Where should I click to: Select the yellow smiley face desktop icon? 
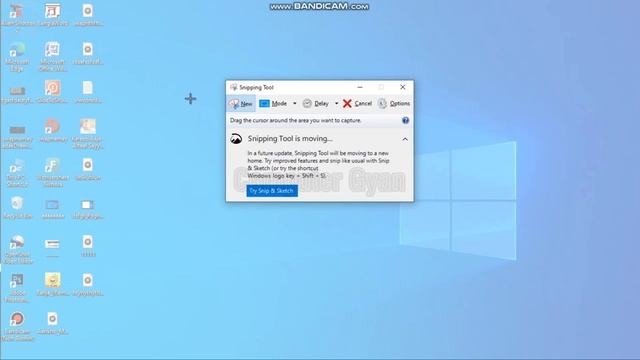(x=53, y=284)
